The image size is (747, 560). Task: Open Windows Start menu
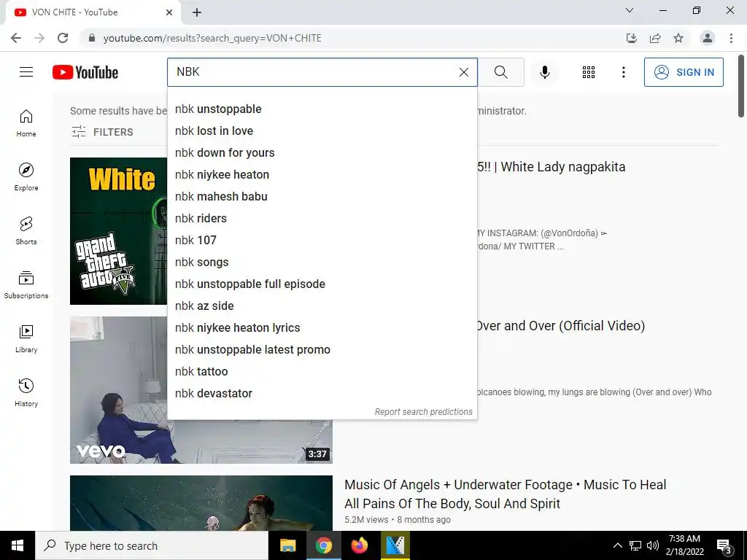18,545
